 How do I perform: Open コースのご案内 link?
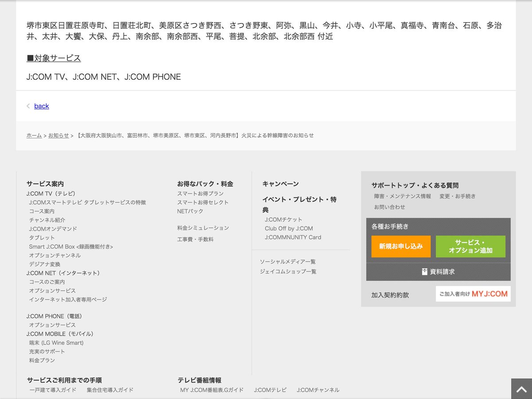coord(47,282)
